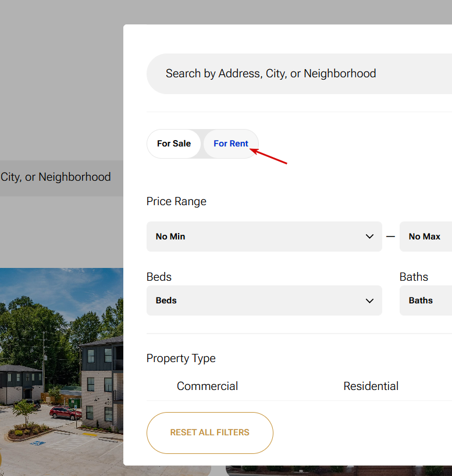Screen dimensions: 452x476
Task: Click the Property Type heading
Action: [x=181, y=358]
